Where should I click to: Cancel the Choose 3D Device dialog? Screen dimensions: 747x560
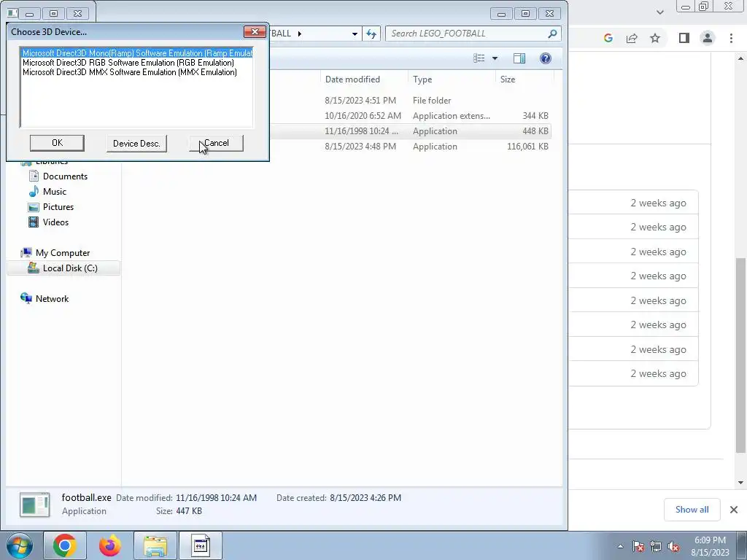[216, 143]
